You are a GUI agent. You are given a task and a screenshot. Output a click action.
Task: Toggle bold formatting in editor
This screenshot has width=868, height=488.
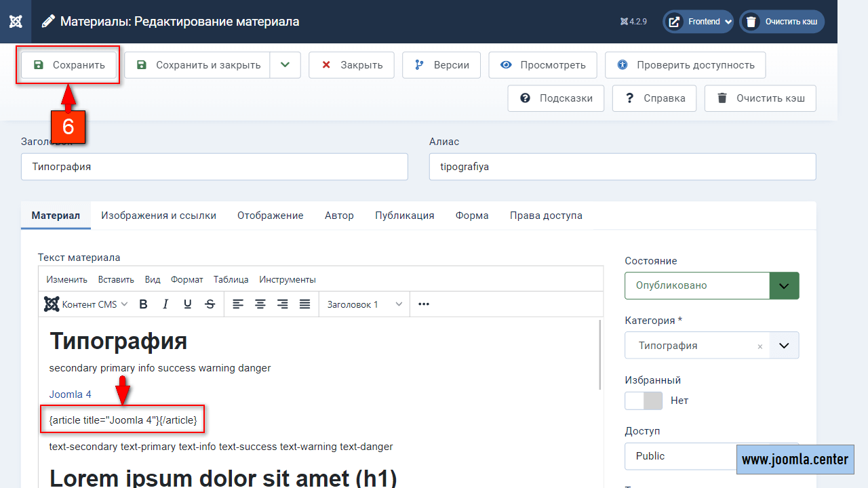(x=143, y=304)
